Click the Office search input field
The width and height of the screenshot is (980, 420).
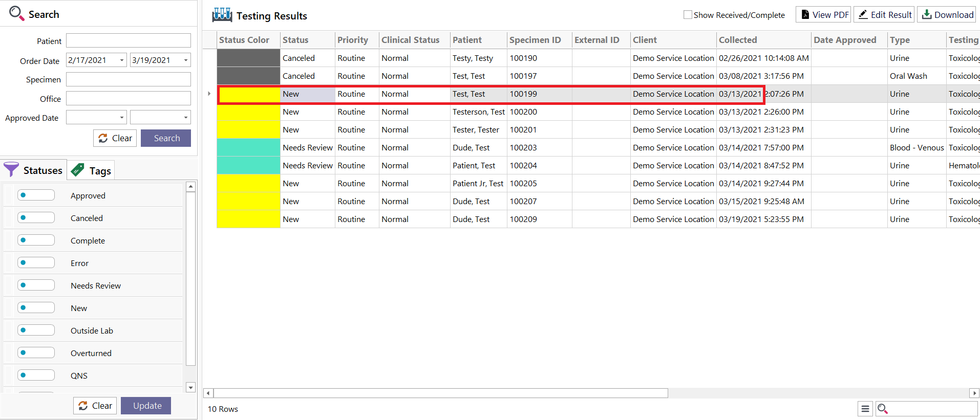click(129, 98)
